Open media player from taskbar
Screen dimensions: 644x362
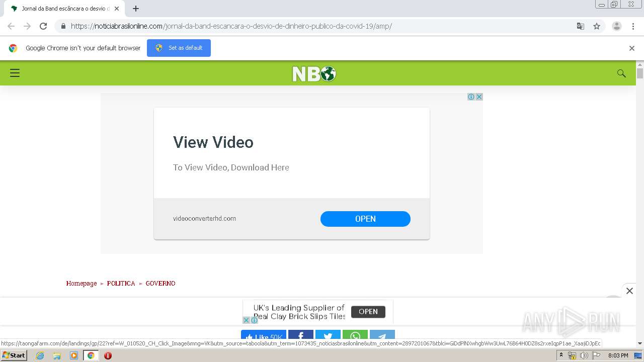[74, 355]
